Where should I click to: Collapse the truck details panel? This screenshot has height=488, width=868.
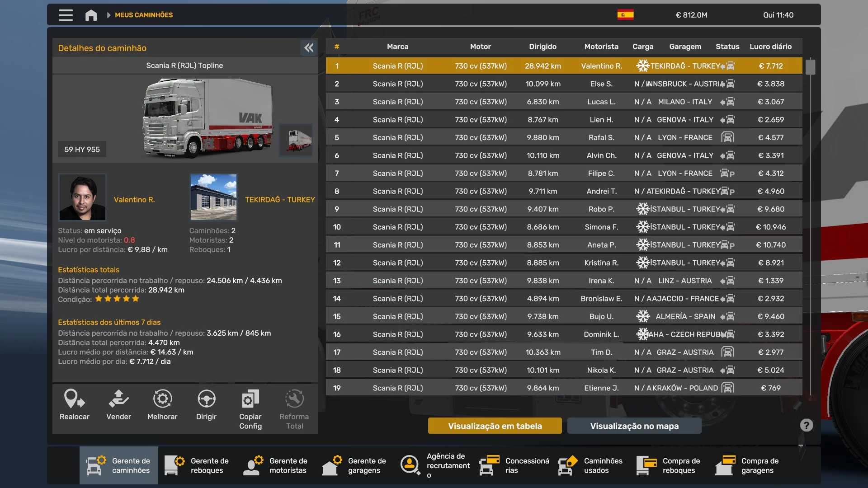point(309,48)
